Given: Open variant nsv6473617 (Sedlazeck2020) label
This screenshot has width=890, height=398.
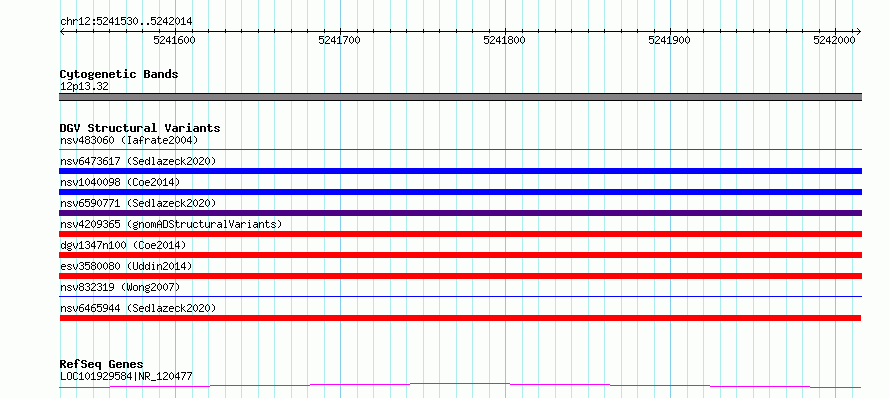Looking at the screenshot, I should click(x=138, y=161).
